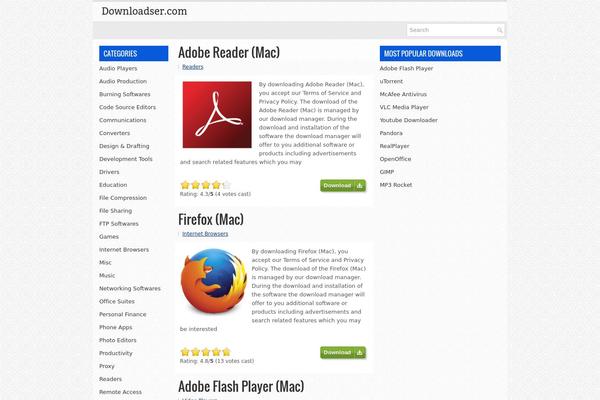Click 'Rating: 4.3/5 (4 votes cast)' text
The height and width of the screenshot is (400, 600).
tap(215, 194)
